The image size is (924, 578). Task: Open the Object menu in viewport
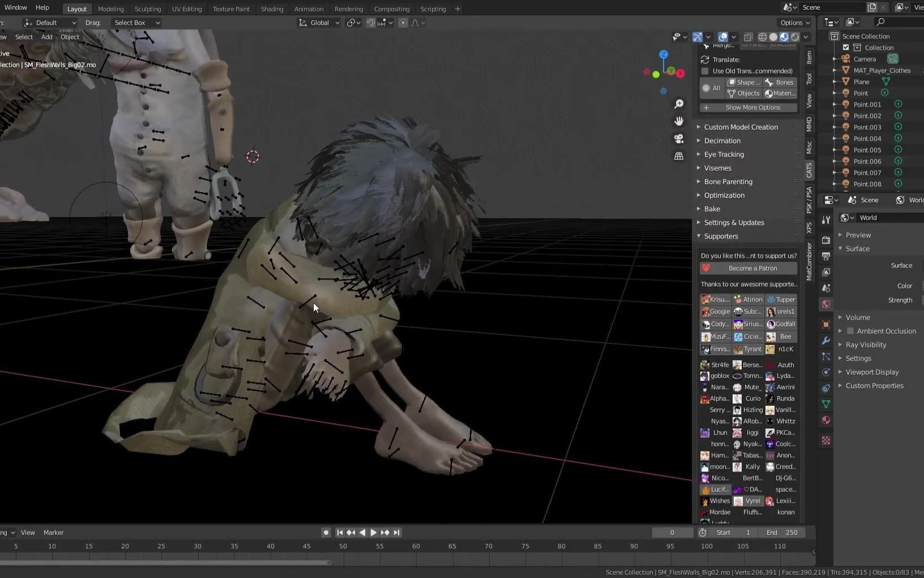click(x=70, y=37)
